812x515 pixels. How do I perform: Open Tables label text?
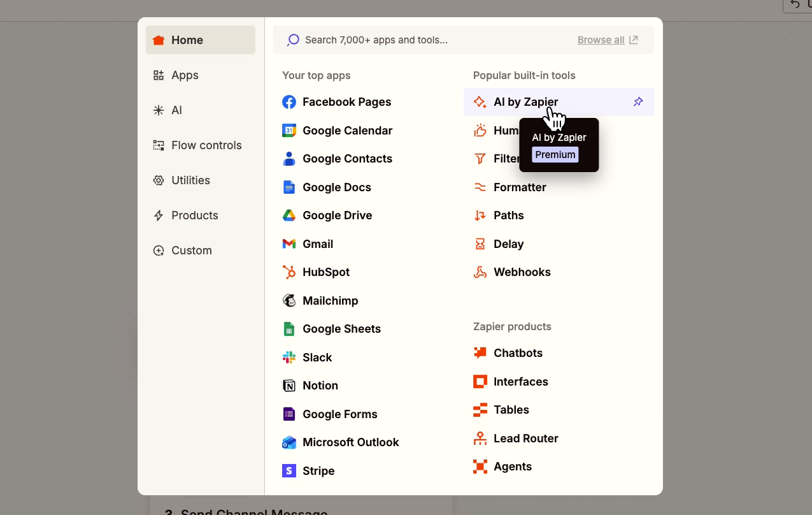[511, 410]
